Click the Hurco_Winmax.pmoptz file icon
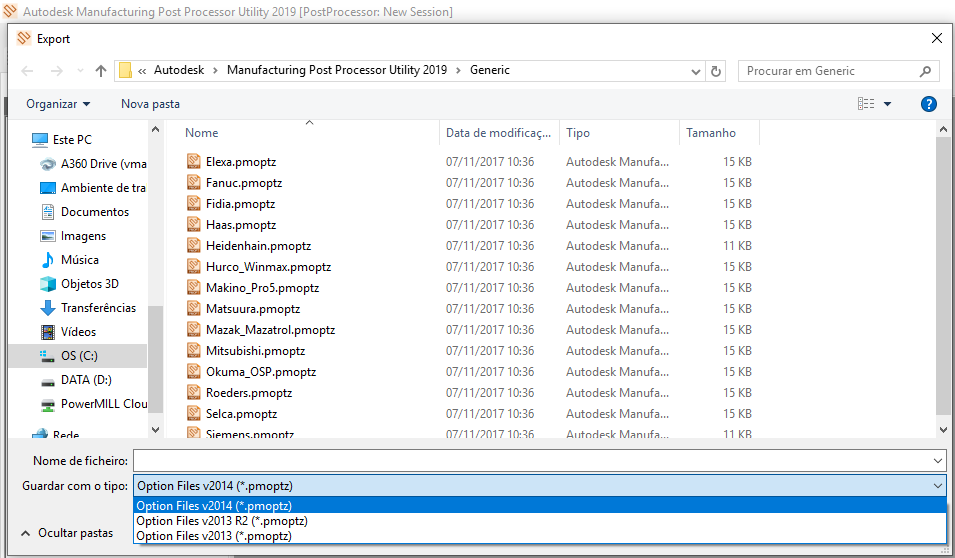Viewport: 955px width, 558px height. (x=194, y=266)
